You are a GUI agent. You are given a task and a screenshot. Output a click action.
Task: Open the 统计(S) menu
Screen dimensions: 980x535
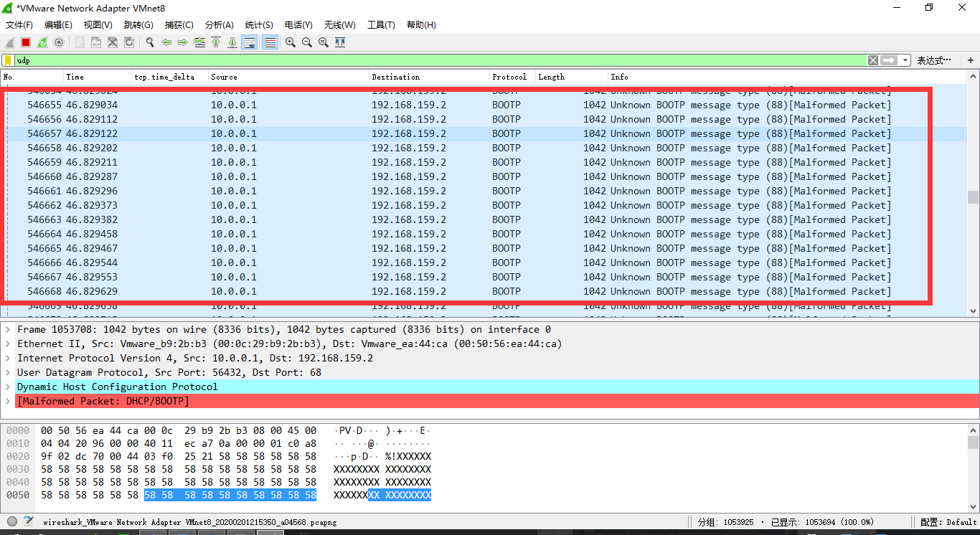pos(258,24)
